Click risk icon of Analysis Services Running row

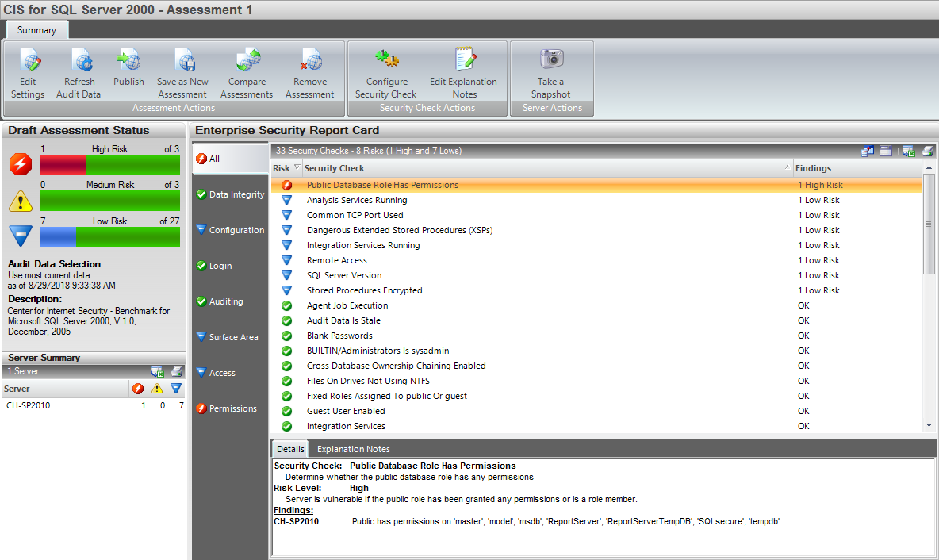tap(287, 200)
